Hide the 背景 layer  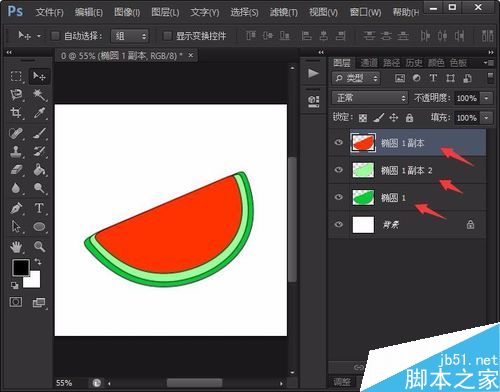339,224
